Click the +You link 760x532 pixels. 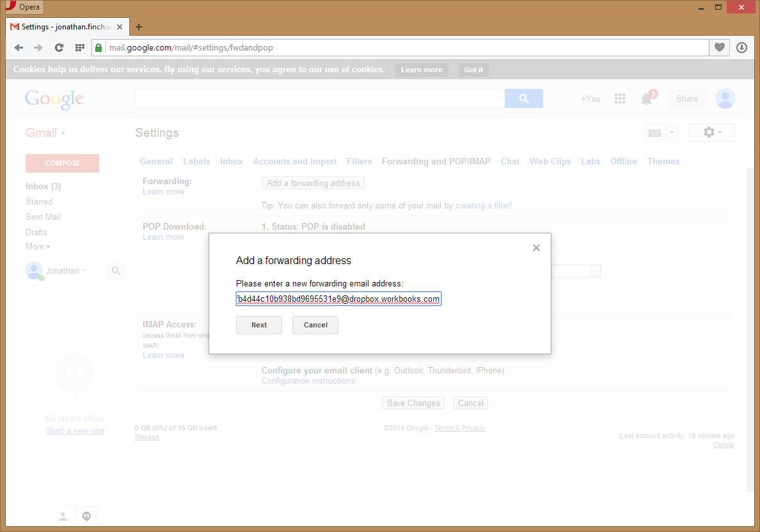[x=590, y=99]
